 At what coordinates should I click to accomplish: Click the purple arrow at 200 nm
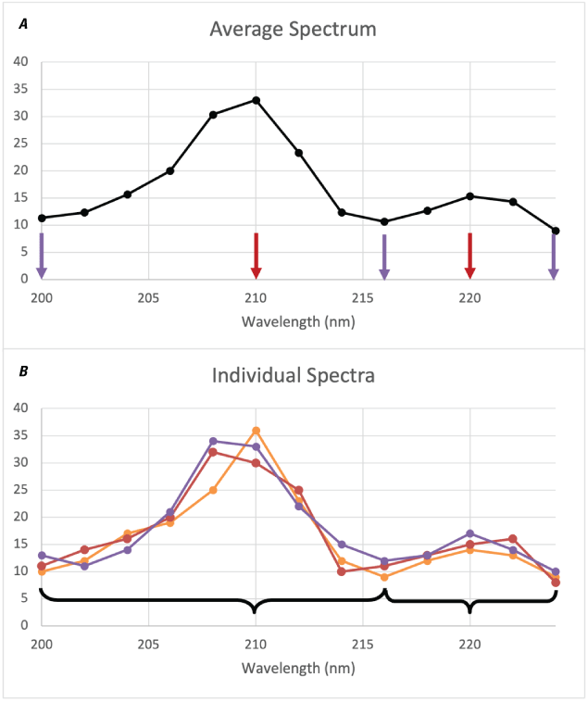42,256
